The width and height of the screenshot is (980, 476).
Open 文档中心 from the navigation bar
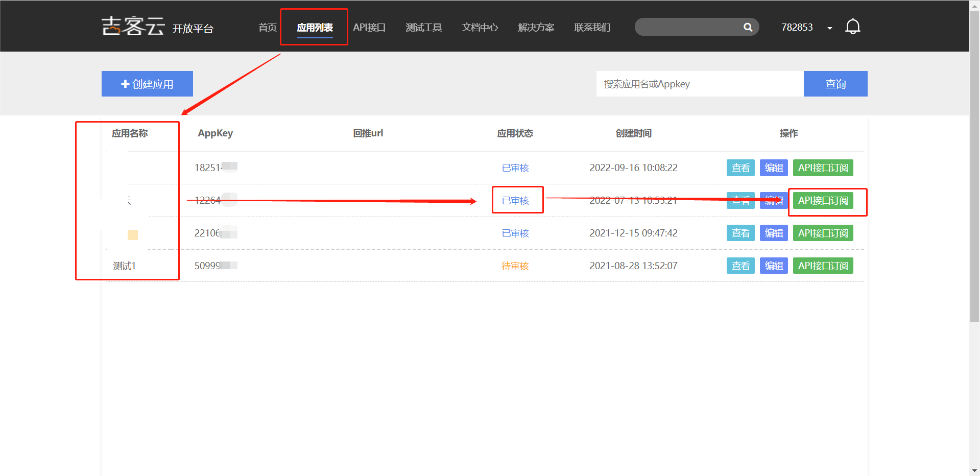tap(480, 28)
